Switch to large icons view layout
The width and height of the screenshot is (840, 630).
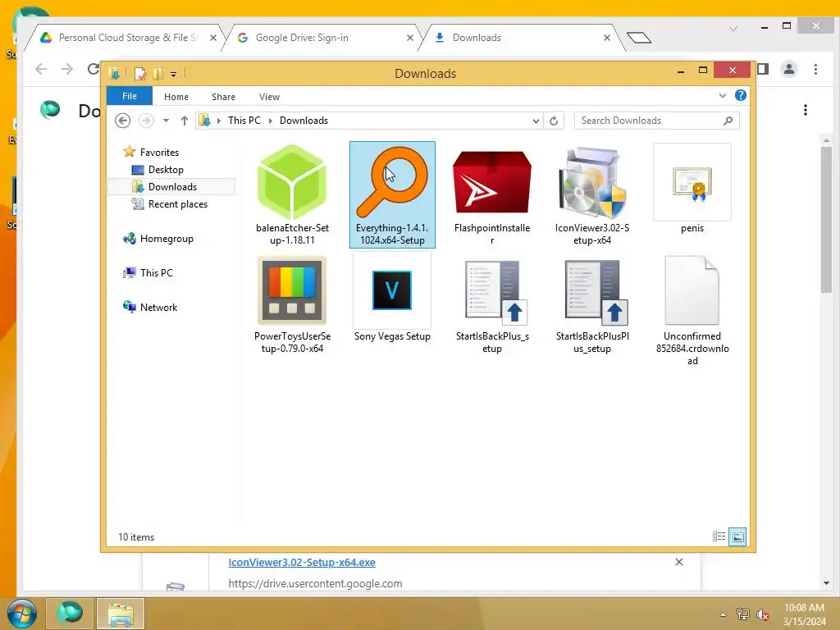(x=737, y=536)
